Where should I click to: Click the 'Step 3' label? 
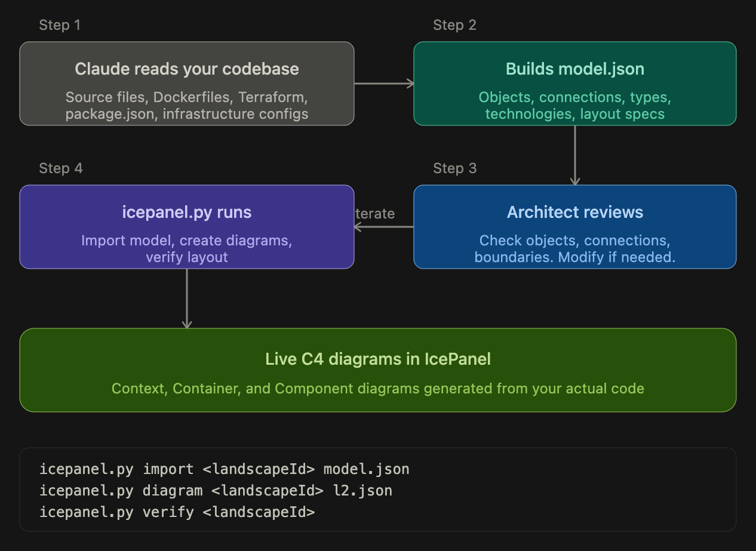point(455,168)
